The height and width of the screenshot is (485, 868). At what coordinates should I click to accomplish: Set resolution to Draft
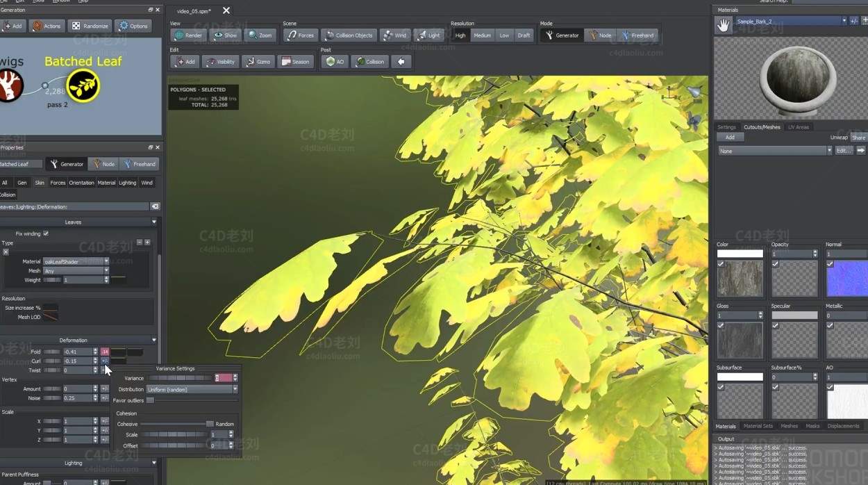524,35
